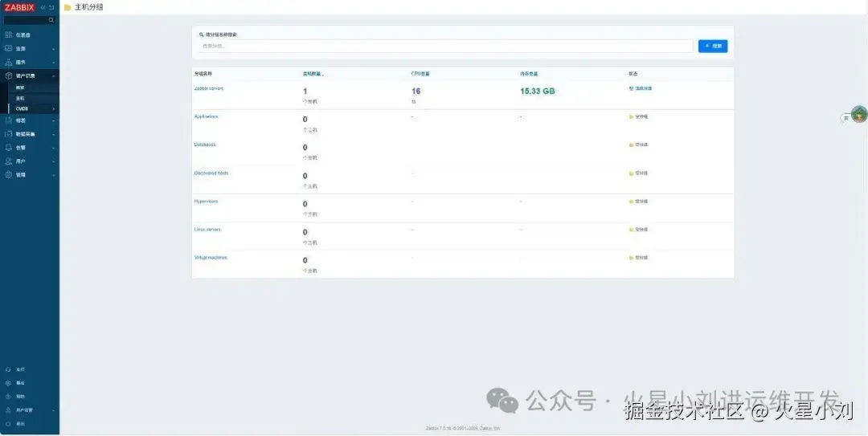
Task: Sort by CPU total (CPU总量) column header
Action: 420,74
